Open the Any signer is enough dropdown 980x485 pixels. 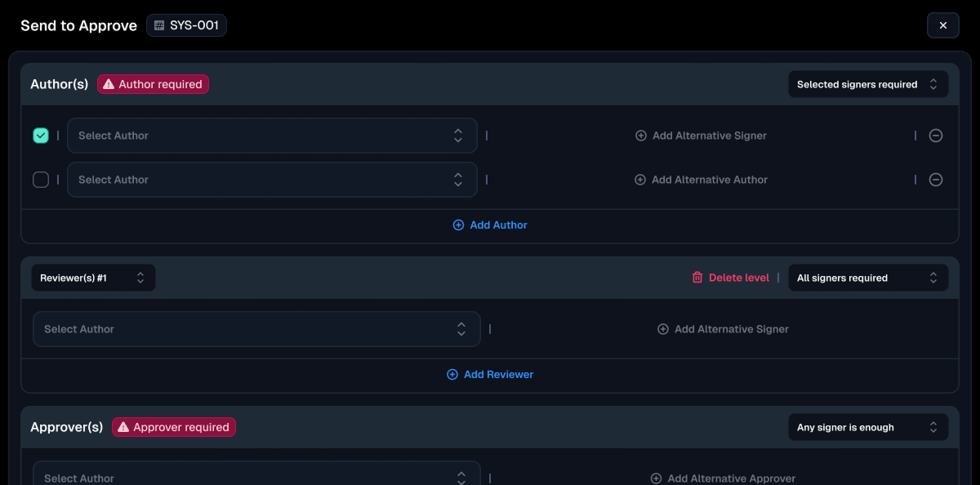(867, 427)
